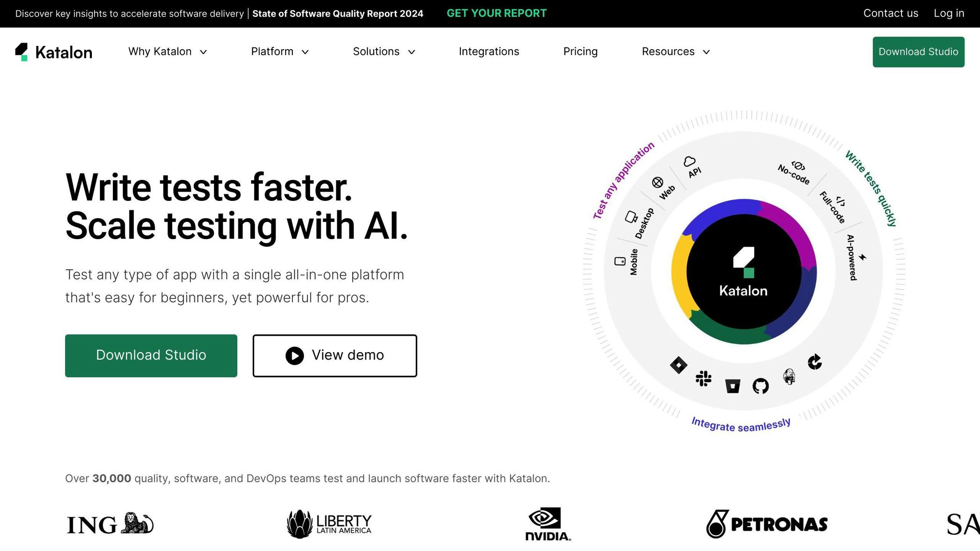Click the Log in link
Viewport: 980px width, 551px height.
tap(949, 13)
